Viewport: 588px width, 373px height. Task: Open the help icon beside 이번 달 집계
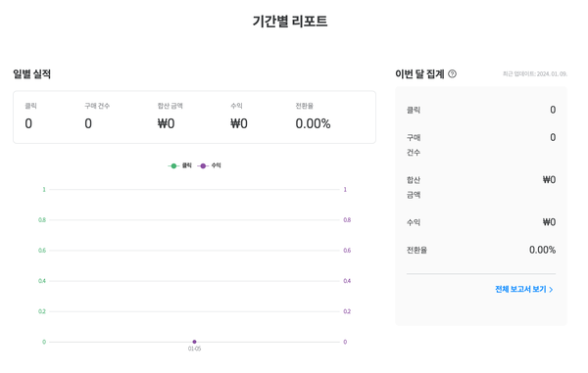[452, 73]
